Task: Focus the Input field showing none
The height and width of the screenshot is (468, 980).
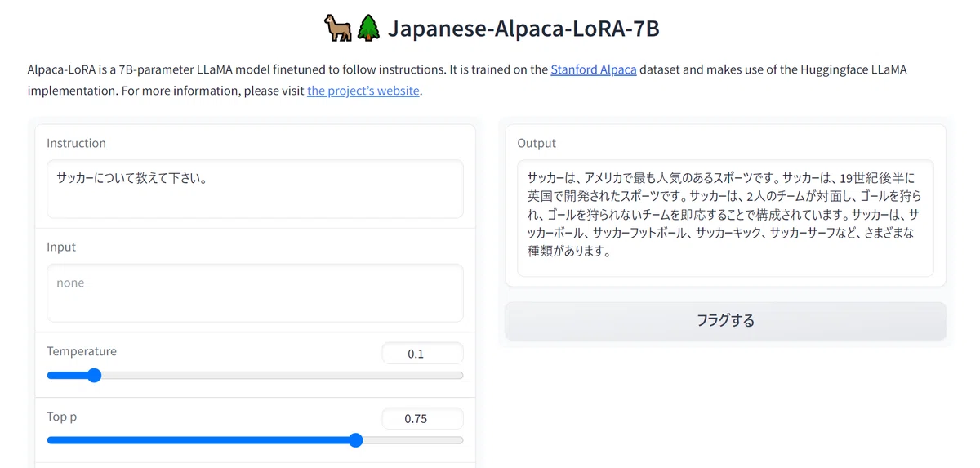Action: (255, 292)
